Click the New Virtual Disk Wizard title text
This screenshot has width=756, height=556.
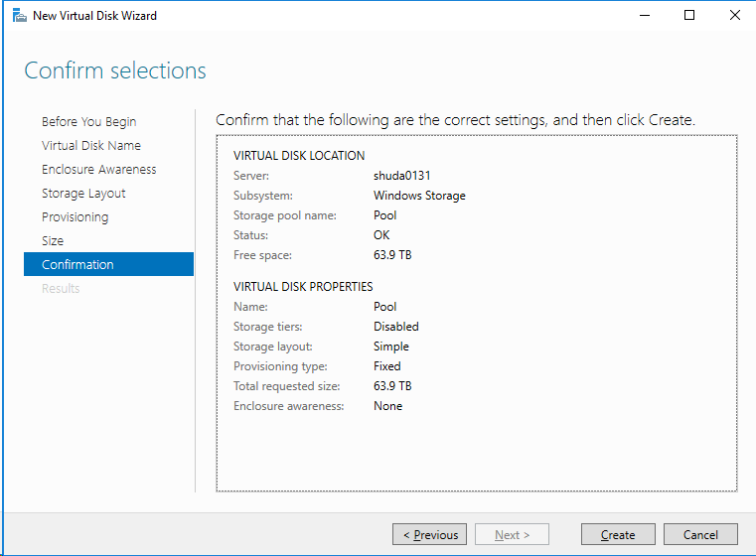(94, 16)
